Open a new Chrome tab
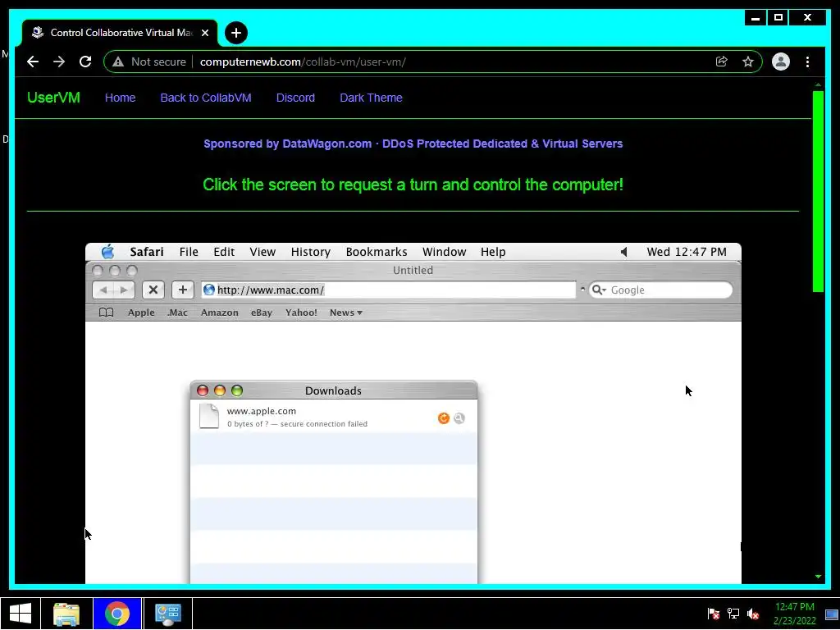Image resolution: width=840 pixels, height=630 pixels. [x=235, y=33]
